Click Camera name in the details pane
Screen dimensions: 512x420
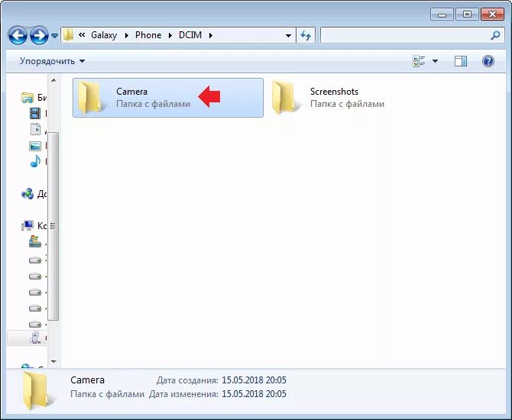coord(88,380)
